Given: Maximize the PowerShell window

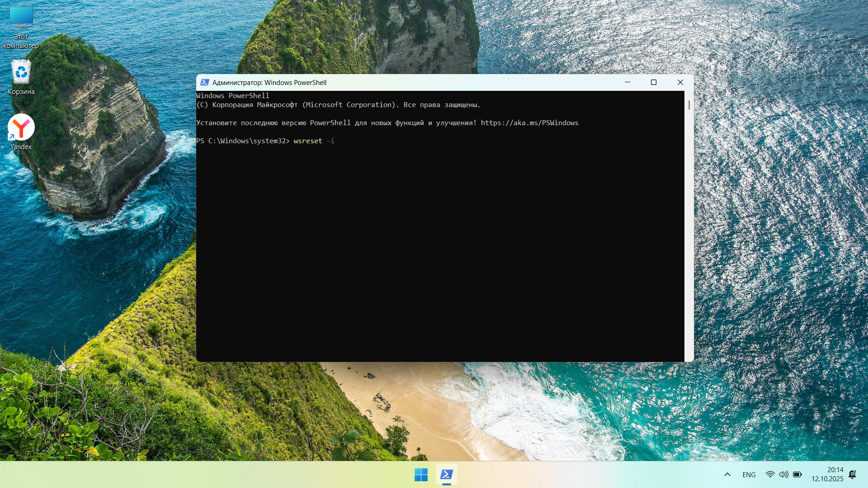Looking at the screenshot, I should [x=653, y=82].
